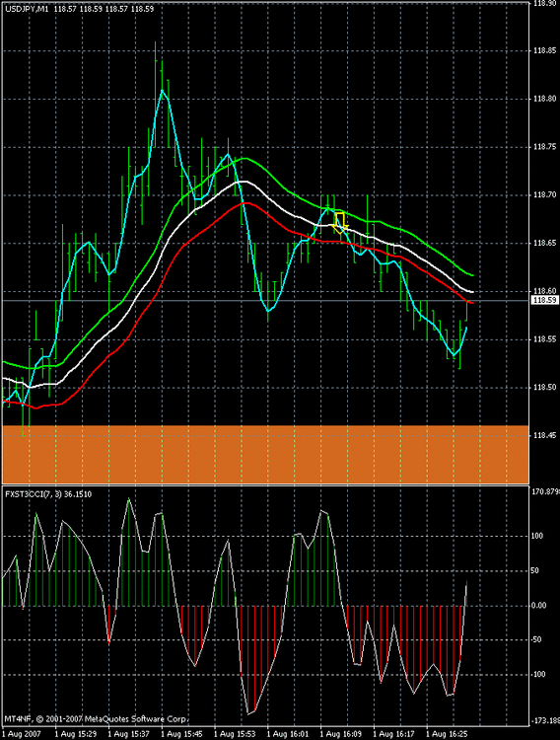Select the red lower band line end
The width and height of the screenshot is (560, 740).
coord(471,303)
